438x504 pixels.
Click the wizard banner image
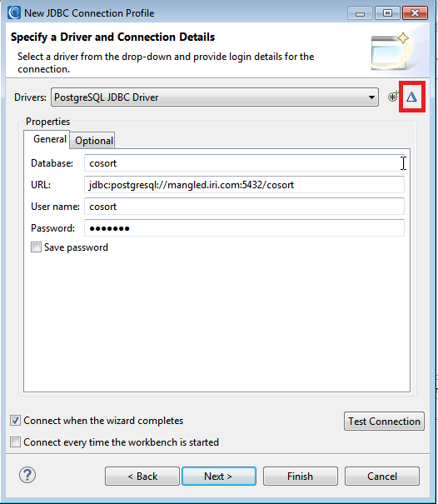pyautogui.click(x=391, y=52)
